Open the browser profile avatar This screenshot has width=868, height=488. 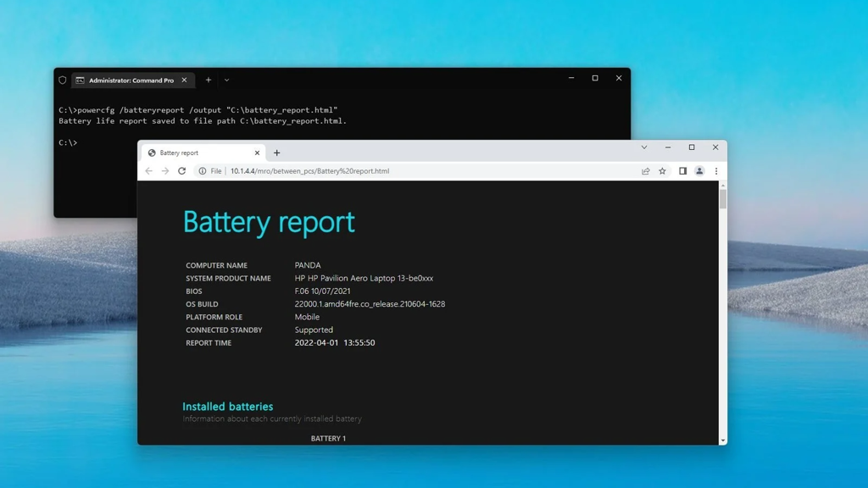699,171
